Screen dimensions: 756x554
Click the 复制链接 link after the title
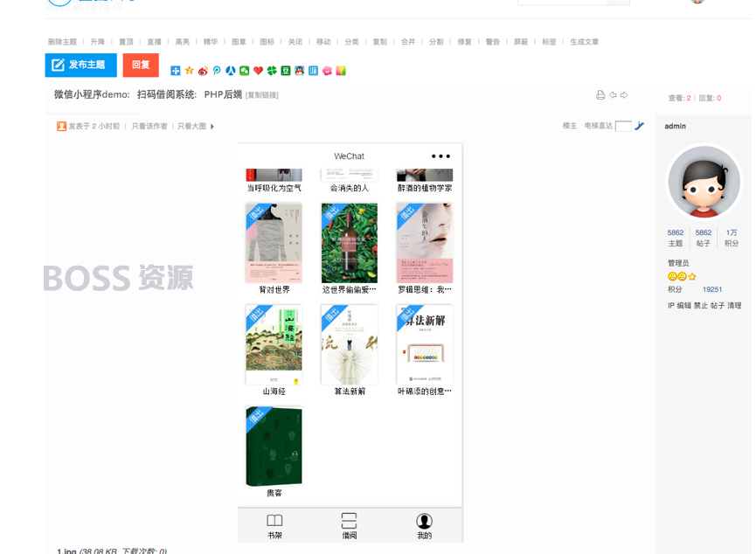(262, 95)
